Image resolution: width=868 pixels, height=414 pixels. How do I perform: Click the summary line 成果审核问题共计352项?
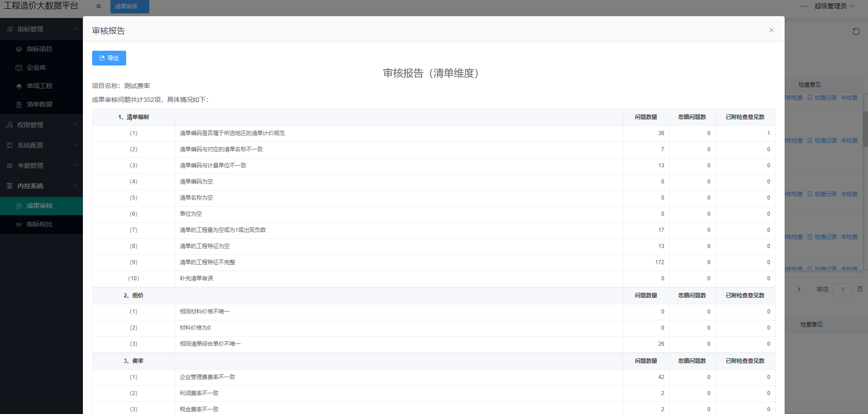pos(150,100)
